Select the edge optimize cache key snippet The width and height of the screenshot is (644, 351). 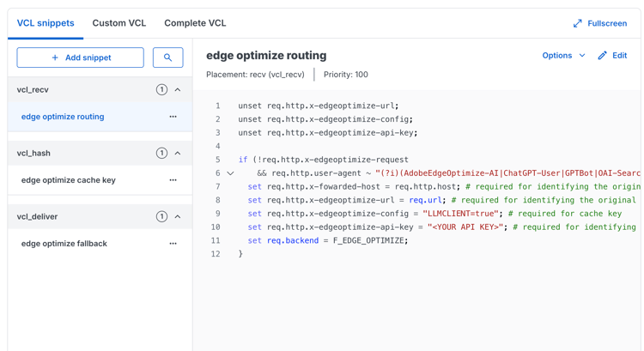(69, 180)
